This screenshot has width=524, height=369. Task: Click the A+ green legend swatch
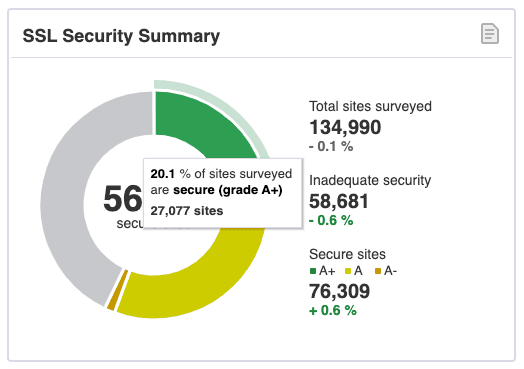click(x=313, y=271)
